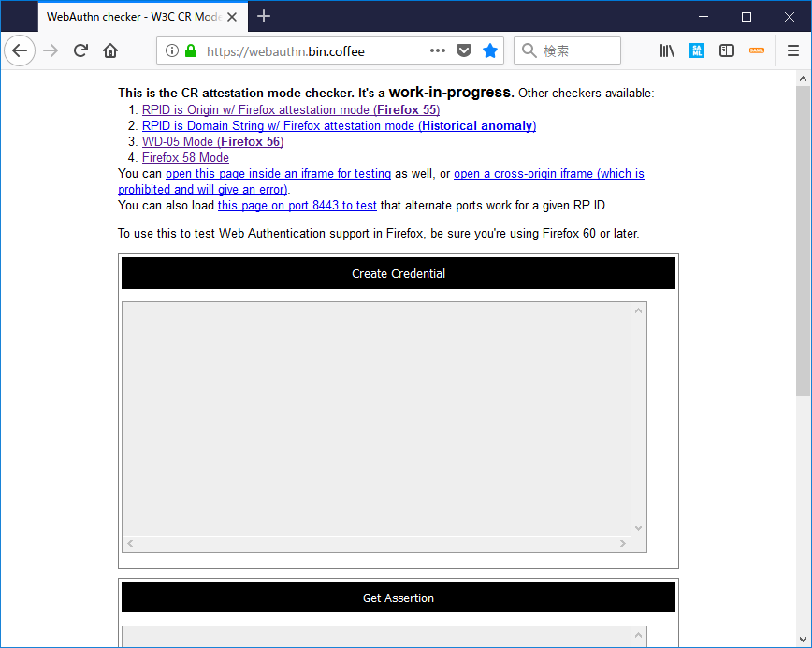Open the Firefox 58 Mode link
Screen dimensions: 812x648
tap(185, 157)
